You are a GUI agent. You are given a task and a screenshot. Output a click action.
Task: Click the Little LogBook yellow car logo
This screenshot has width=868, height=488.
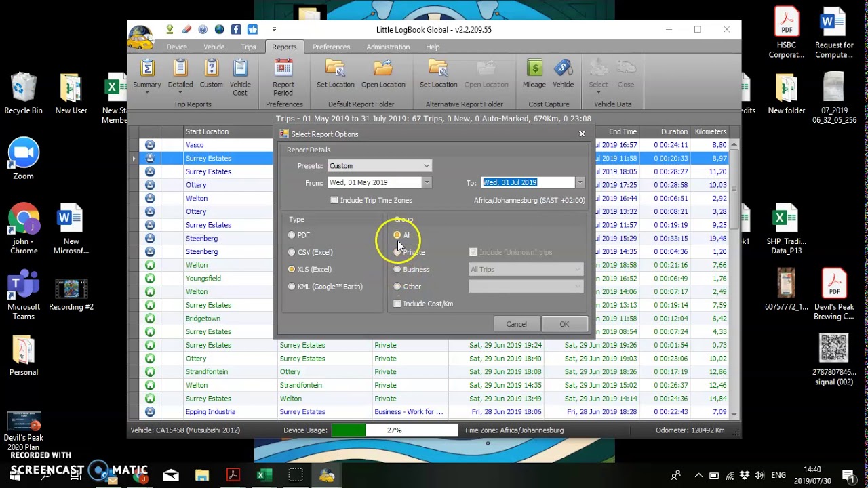[x=140, y=37]
